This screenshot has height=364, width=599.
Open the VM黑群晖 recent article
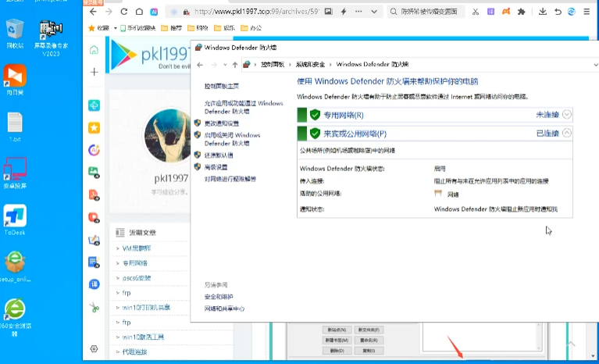pos(137,248)
